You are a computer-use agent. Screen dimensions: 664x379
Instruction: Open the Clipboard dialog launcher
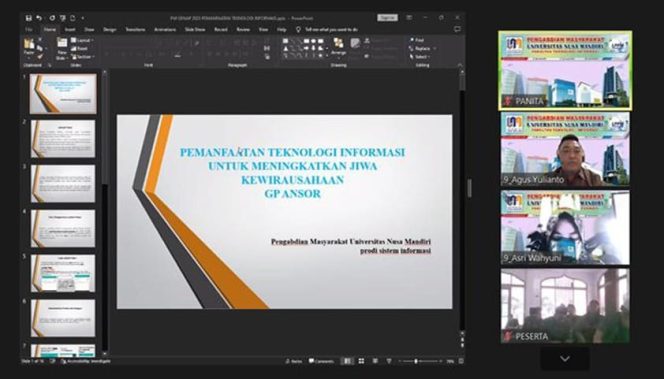pos(50,65)
